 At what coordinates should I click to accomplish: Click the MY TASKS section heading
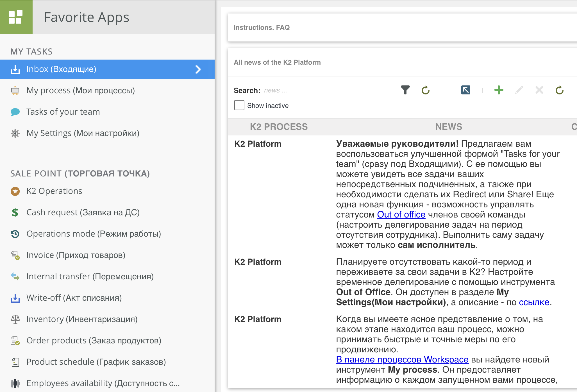click(x=31, y=52)
